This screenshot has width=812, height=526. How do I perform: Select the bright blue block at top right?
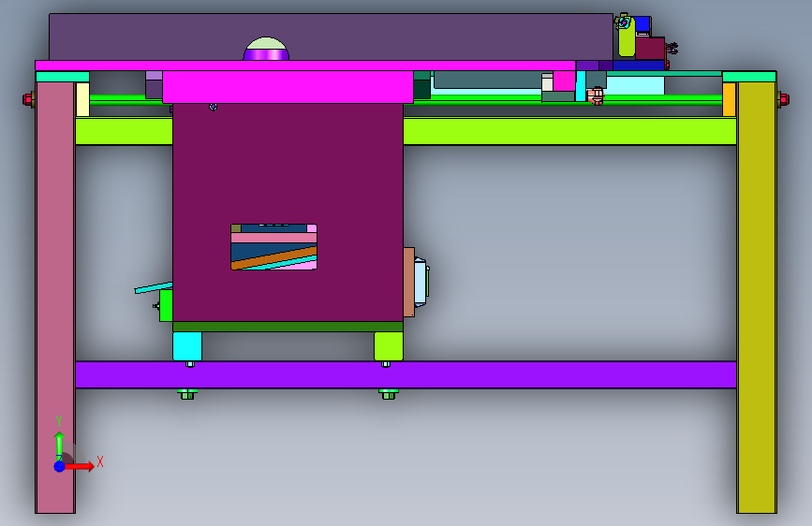pos(642,23)
